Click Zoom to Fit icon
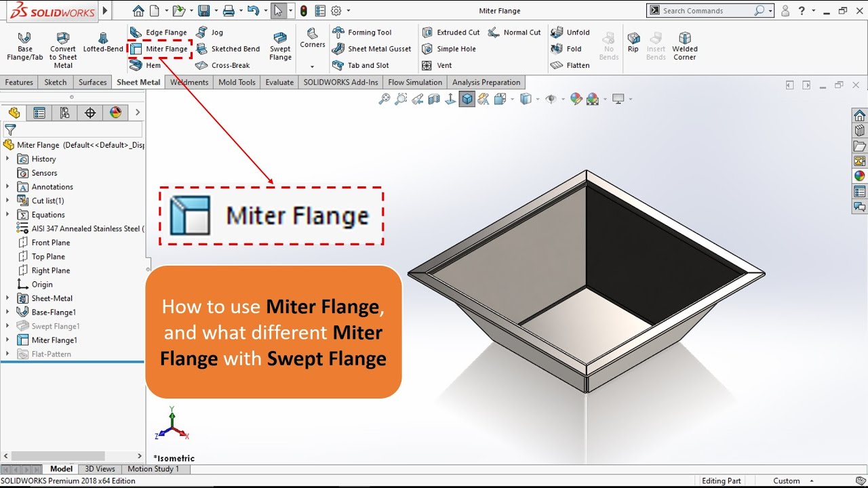868x488 pixels. (384, 99)
